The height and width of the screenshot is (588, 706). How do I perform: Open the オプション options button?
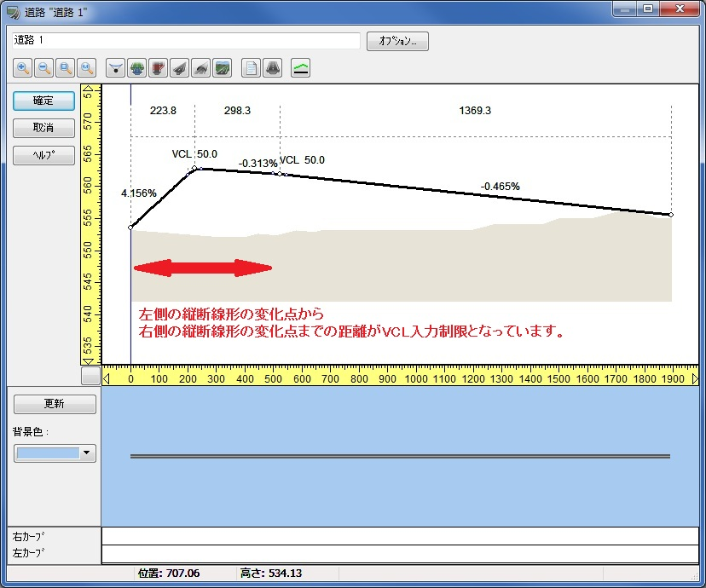click(397, 41)
